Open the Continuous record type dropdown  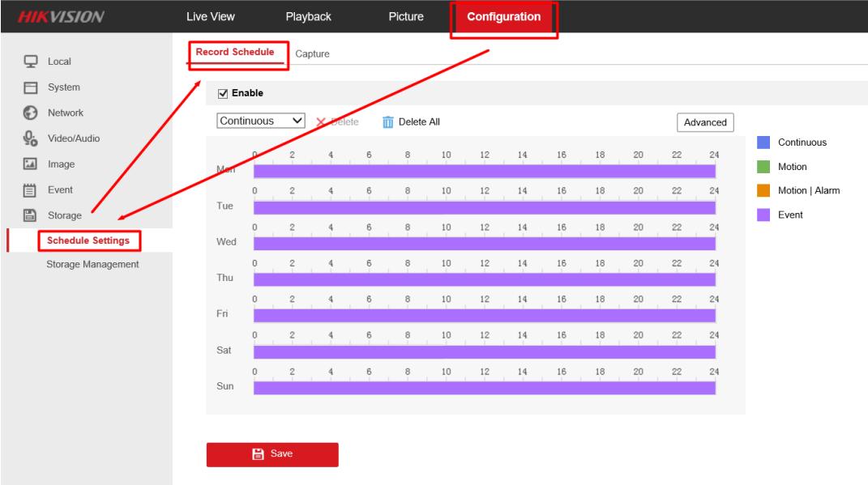point(261,121)
